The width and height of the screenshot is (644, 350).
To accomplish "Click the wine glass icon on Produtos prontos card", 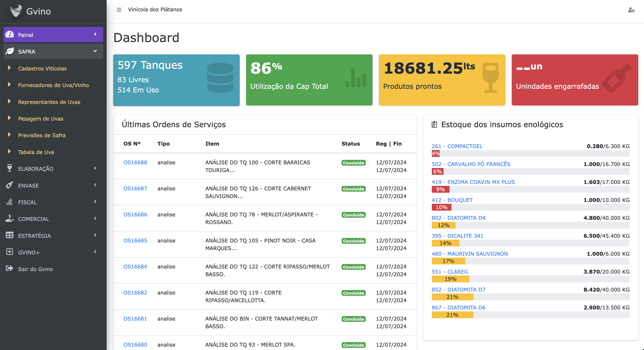I will click(x=490, y=77).
